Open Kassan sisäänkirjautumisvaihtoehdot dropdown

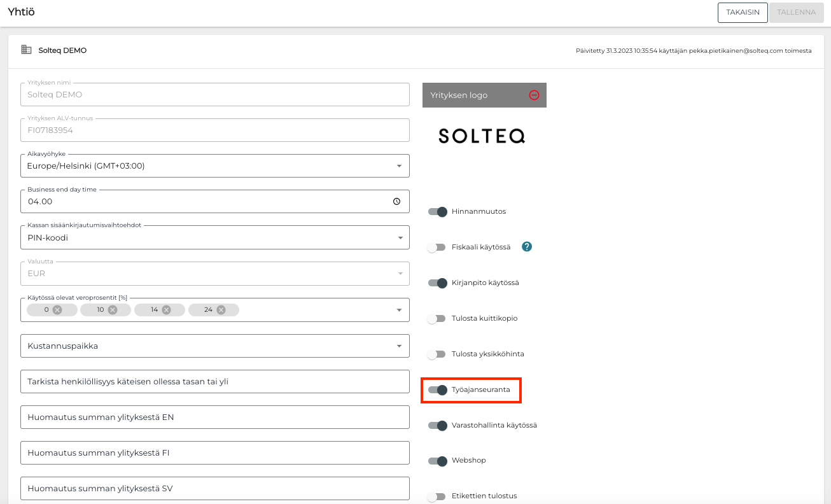(x=399, y=238)
